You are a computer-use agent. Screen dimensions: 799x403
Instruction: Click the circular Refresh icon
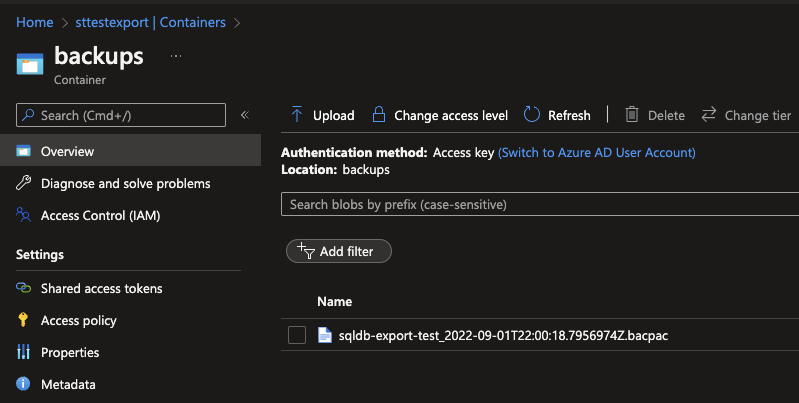pyautogui.click(x=531, y=115)
